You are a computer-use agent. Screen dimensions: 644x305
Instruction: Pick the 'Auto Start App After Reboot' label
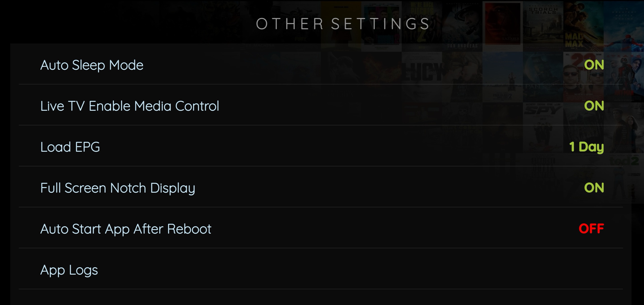pos(126,229)
